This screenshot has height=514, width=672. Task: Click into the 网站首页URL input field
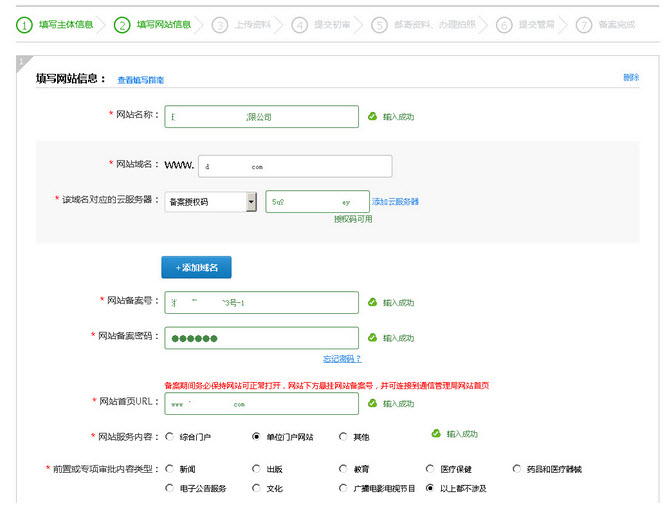(261, 404)
